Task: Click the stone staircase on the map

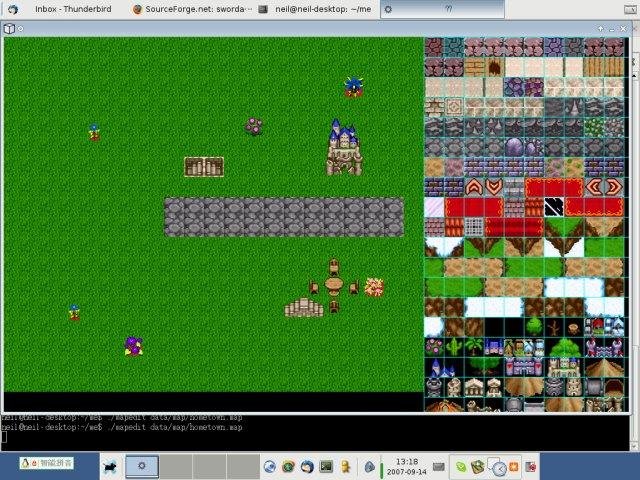Action: [304, 307]
